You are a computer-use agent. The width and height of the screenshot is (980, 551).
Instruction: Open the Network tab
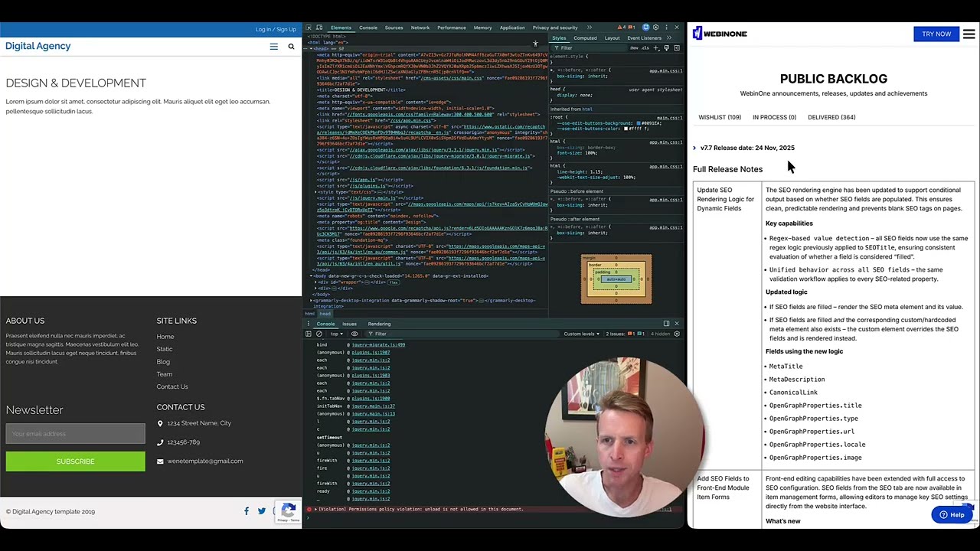point(420,28)
